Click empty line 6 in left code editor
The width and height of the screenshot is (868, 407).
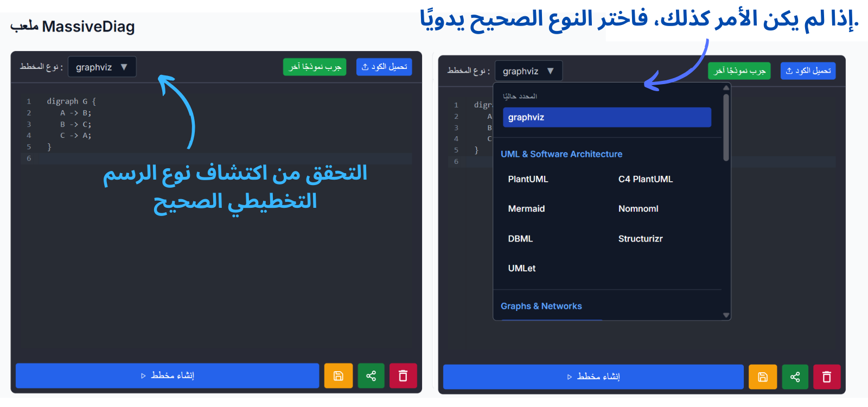click(x=216, y=158)
